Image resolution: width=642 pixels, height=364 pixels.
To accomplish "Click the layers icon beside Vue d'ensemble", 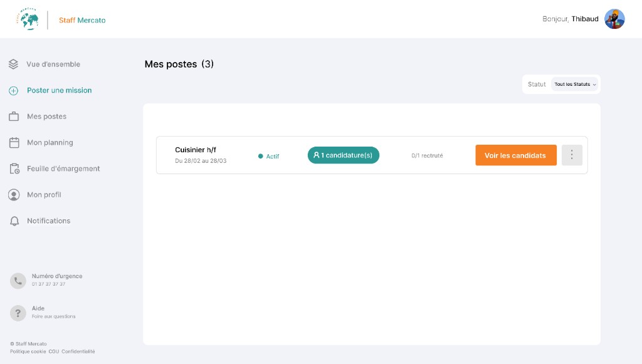I will click(x=14, y=64).
